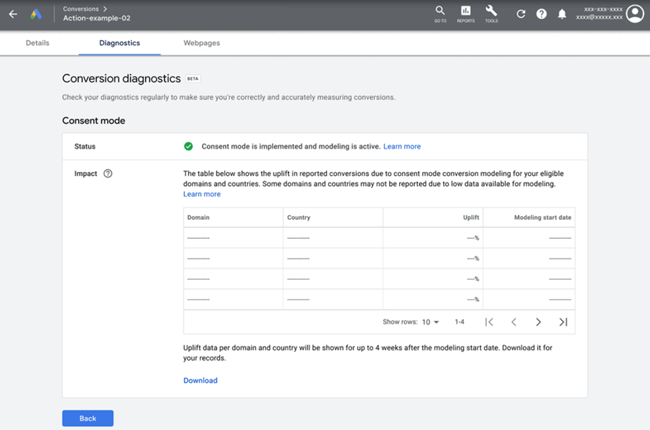Image resolution: width=650 pixels, height=430 pixels.
Task: Click the Conversions breadcrumb
Action: tap(81, 8)
